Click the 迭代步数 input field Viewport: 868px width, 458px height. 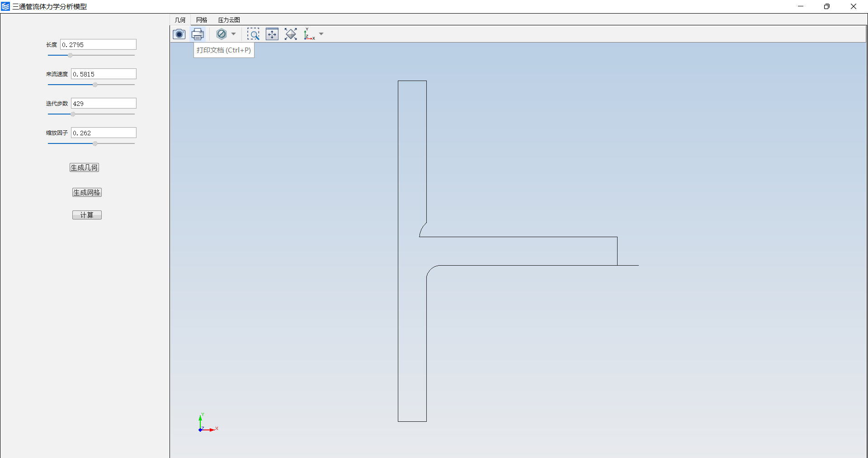coord(104,103)
